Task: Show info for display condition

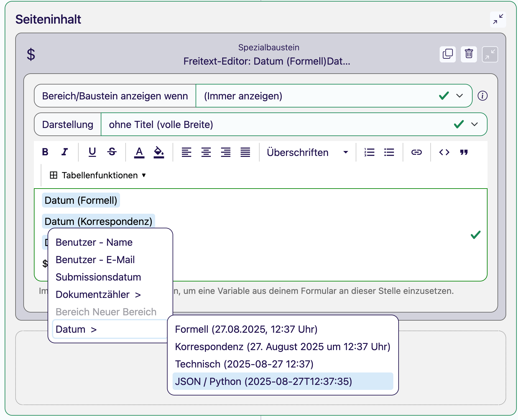Action: click(483, 96)
